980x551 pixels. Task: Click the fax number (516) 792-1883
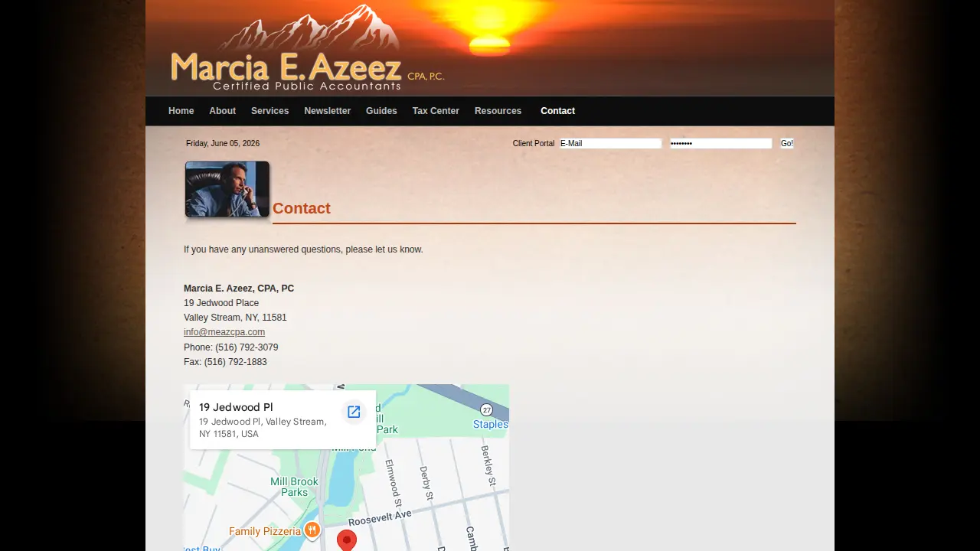(x=236, y=362)
